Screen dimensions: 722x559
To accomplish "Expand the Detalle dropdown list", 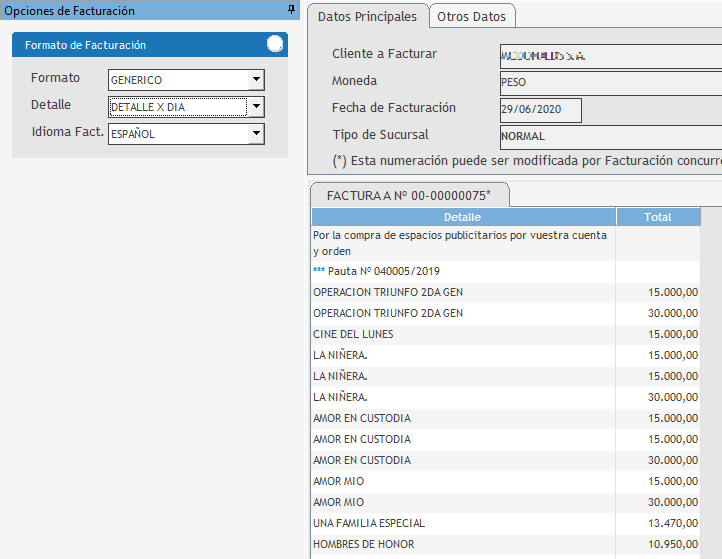I will 256,107.
